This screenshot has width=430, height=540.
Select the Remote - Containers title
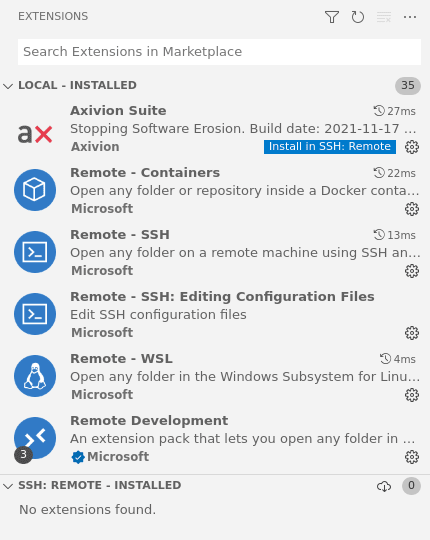(x=145, y=173)
